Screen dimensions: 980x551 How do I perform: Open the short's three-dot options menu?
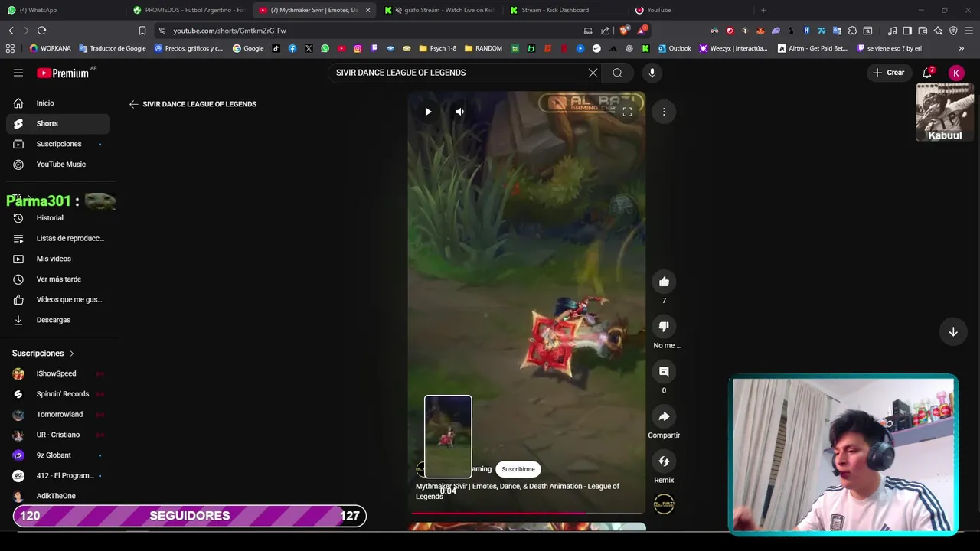[x=664, y=112]
